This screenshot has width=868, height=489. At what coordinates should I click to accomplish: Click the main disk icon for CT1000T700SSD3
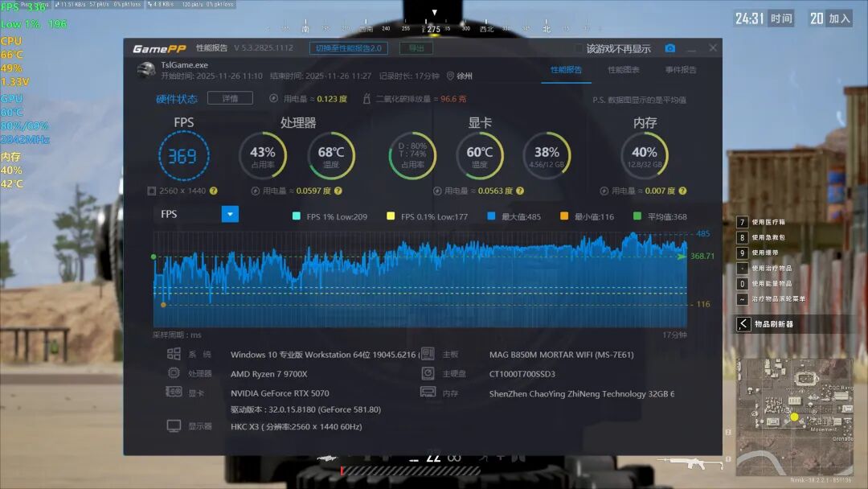point(428,373)
